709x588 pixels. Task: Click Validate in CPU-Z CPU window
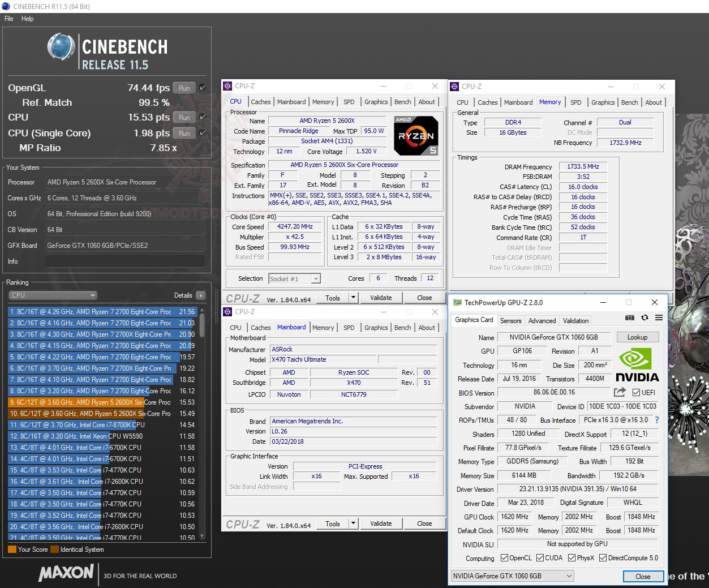coord(381,298)
